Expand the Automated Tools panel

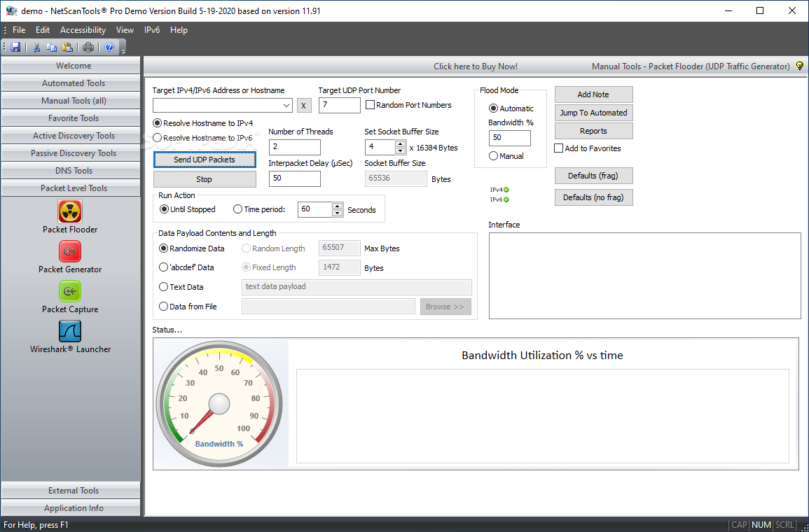[71, 83]
